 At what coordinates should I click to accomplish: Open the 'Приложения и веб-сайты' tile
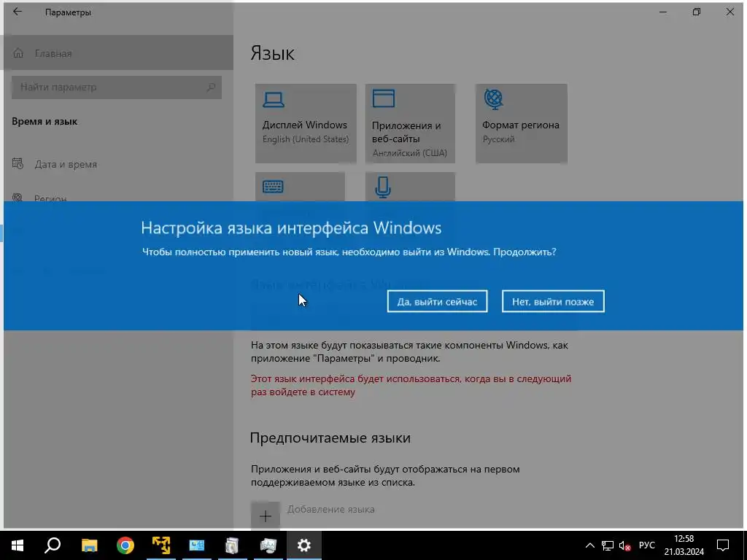[410, 123]
